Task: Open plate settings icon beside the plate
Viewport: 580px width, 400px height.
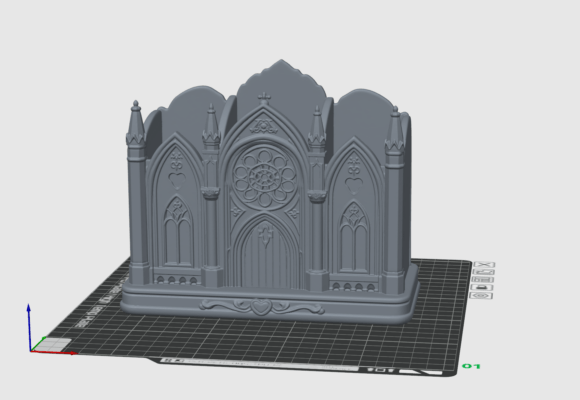Action: (x=481, y=296)
